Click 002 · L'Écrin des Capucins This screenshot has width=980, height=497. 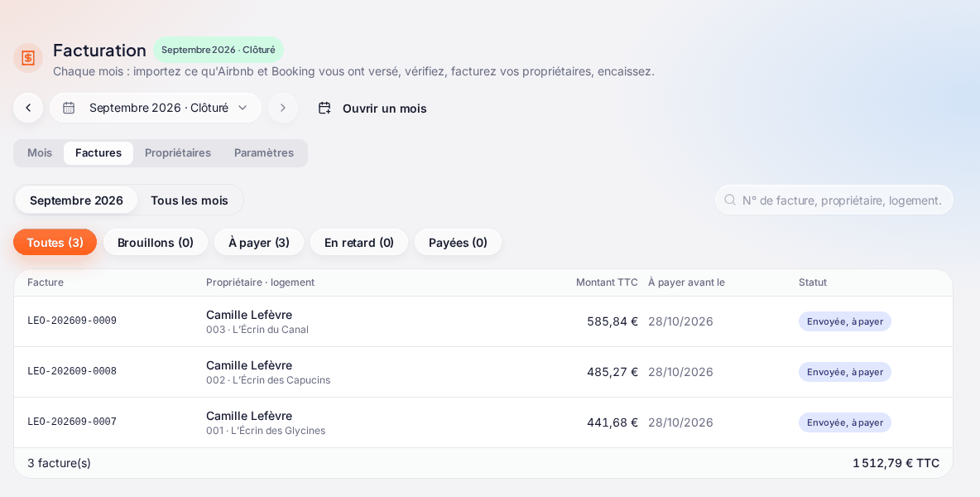tap(268, 380)
